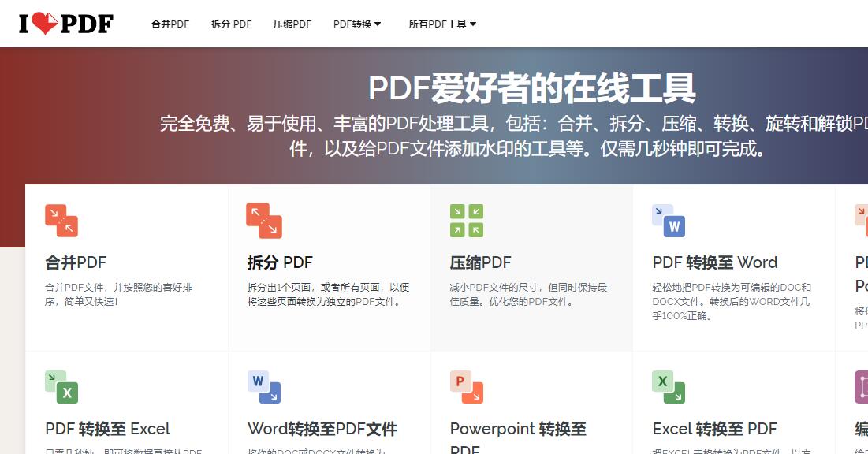Expand the PDF转换 dropdown menu
The height and width of the screenshot is (454, 868).
coord(357,24)
